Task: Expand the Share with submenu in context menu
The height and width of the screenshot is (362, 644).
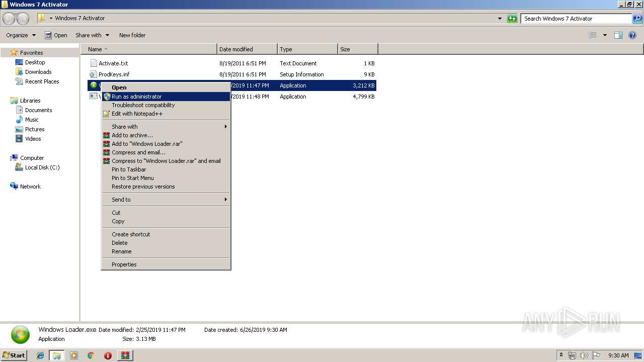Action: click(166, 127)
